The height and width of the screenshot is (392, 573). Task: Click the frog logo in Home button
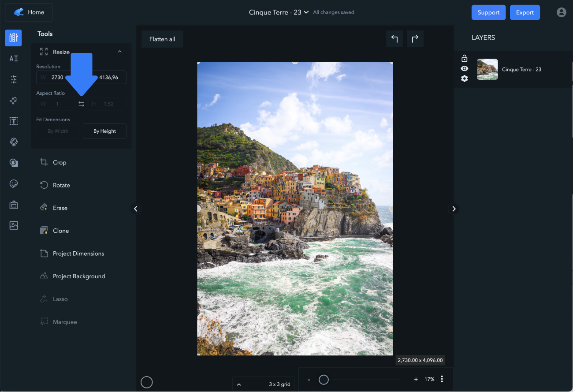(19, 12)
